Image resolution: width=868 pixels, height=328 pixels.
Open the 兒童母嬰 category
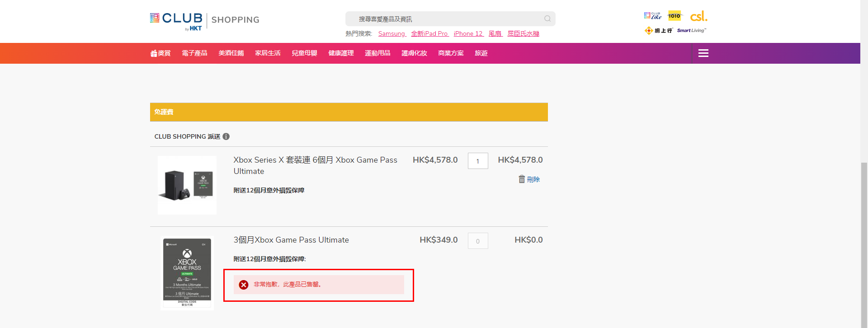tap(304, 53)
